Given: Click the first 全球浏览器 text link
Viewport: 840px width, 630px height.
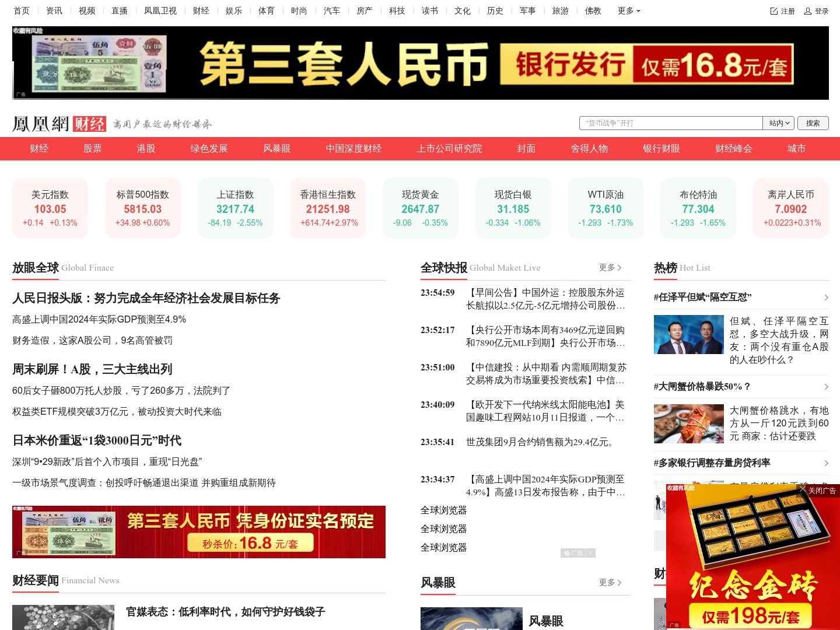Looking at the screenshot, I should click(444, 510).
